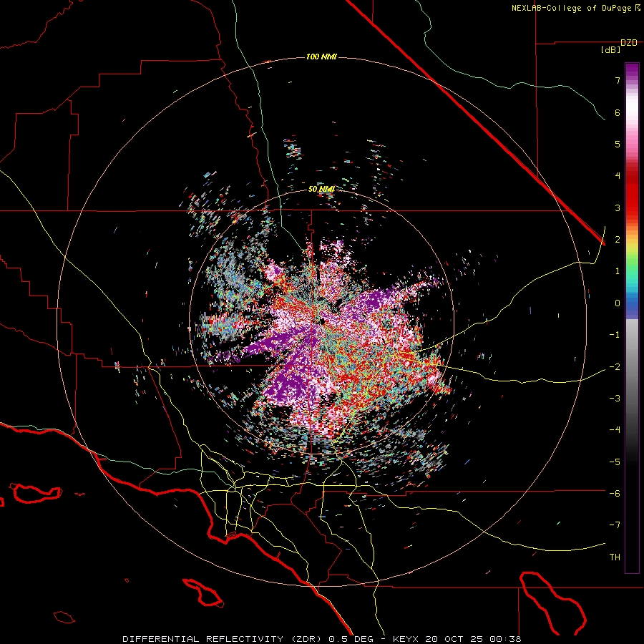Click the 50 NMI range ring label

point(321,190)
